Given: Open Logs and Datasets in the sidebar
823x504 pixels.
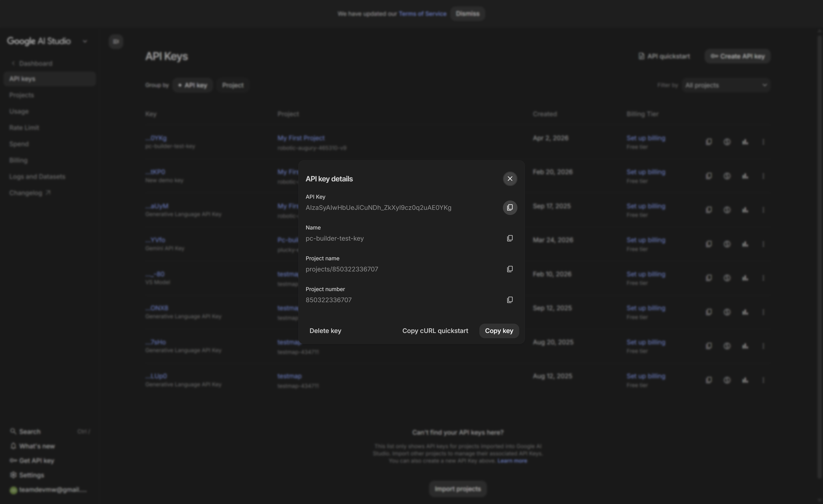Looking at the screenshot, I should 37,176.
